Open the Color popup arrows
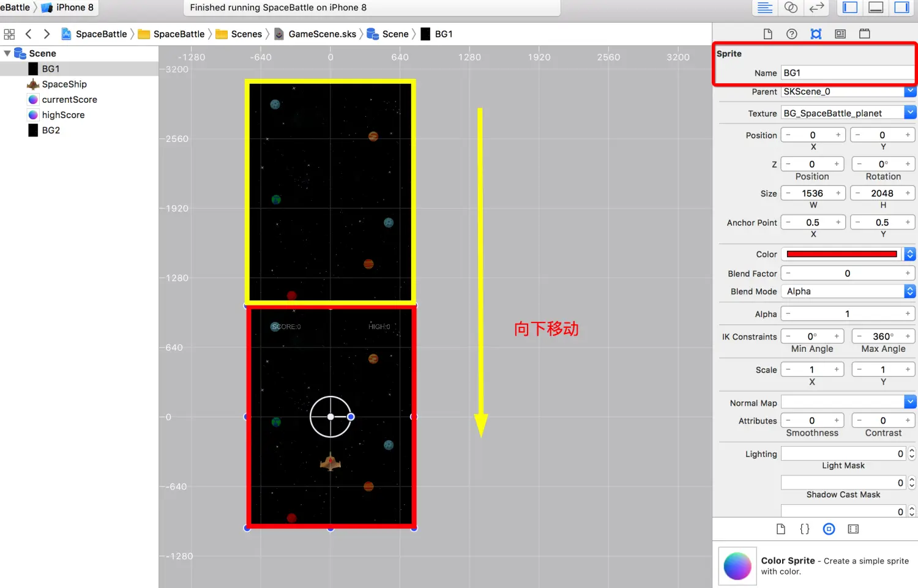This screenshot has height=588, width=918. coord(910,254)
